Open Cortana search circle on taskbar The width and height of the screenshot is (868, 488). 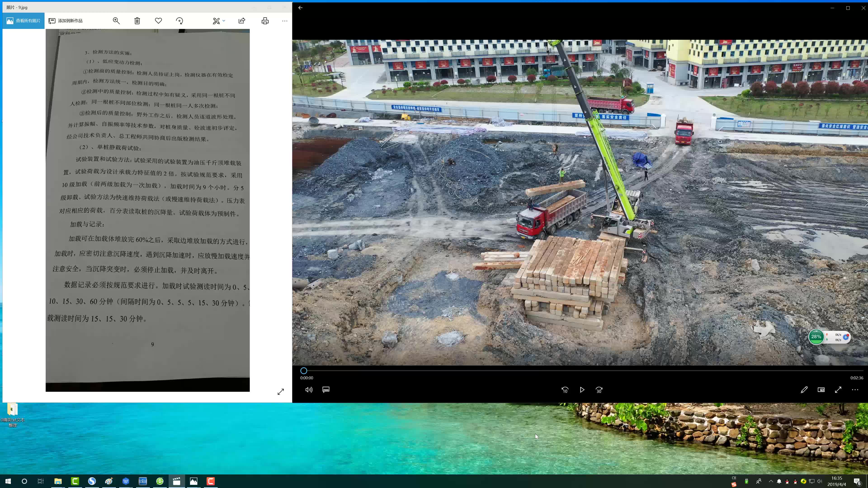24,481
